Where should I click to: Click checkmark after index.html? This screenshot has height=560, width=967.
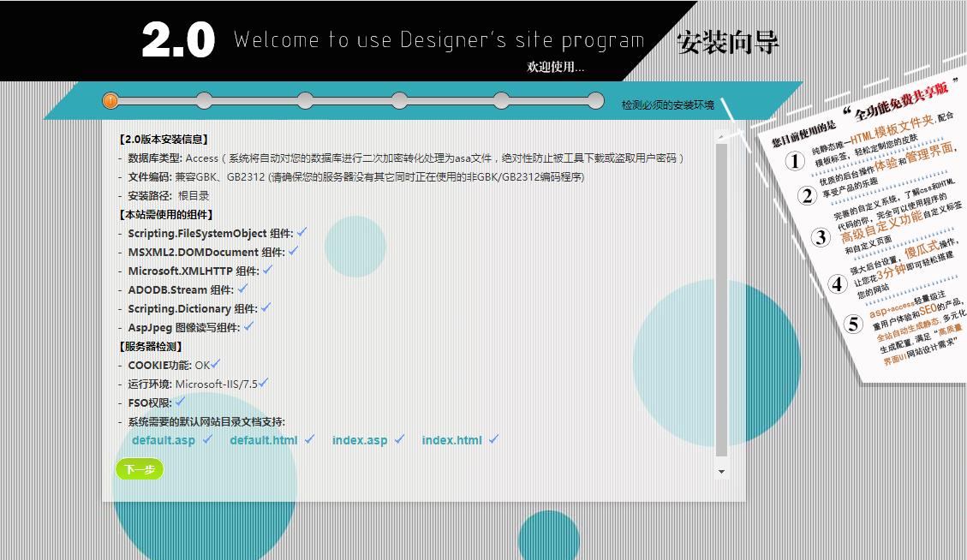493,439
